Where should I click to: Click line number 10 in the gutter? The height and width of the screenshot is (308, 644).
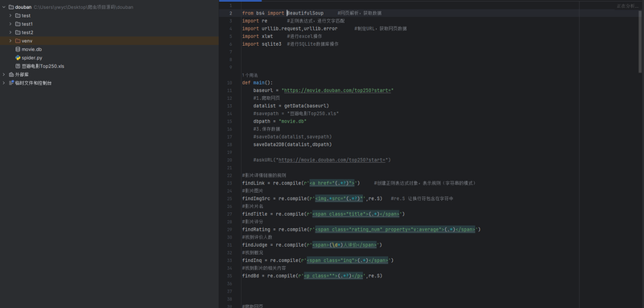tap(229, 83)
